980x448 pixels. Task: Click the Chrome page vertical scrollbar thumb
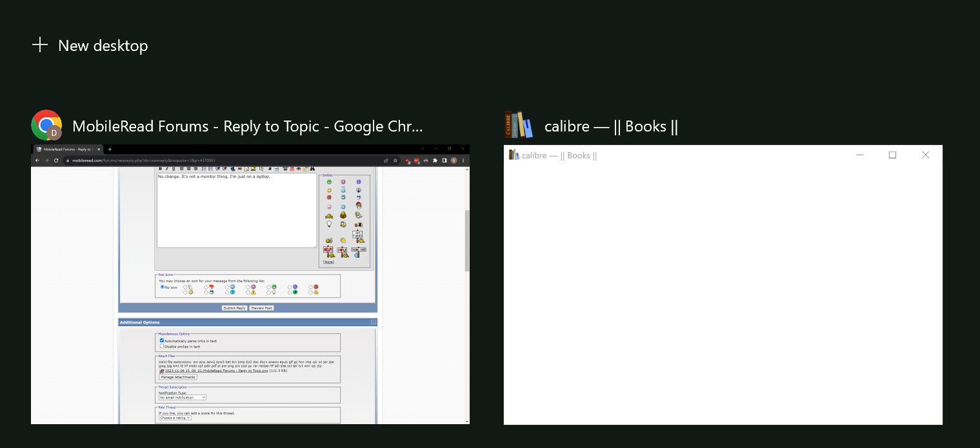(467, 240)
